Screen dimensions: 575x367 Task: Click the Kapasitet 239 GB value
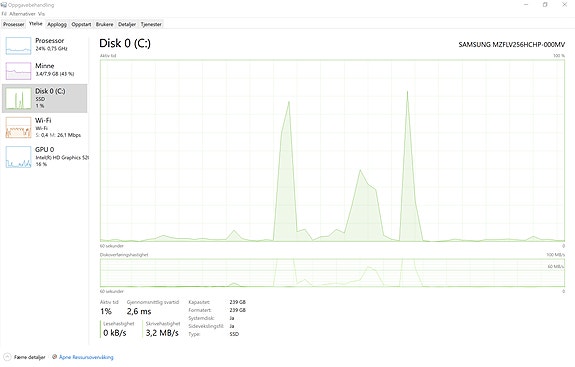[238, 302]
